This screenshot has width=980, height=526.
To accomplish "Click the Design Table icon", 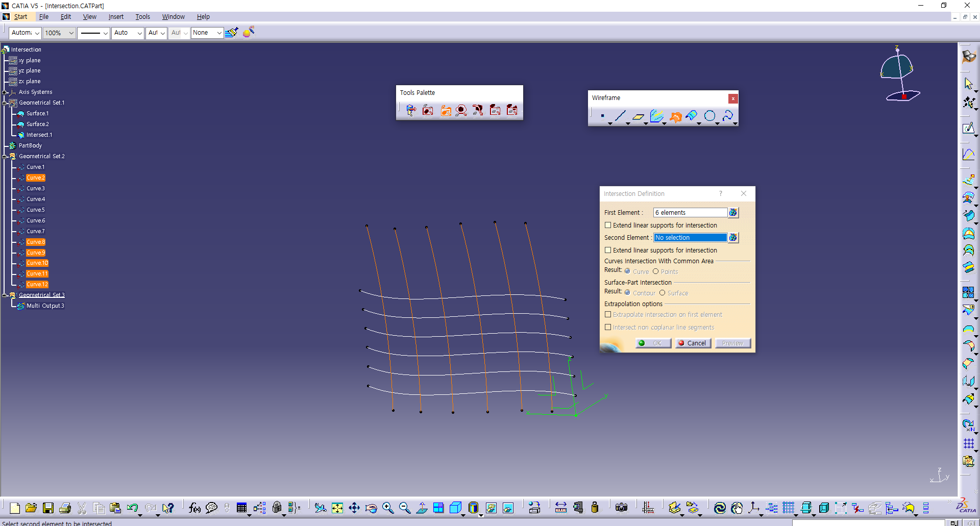I will [x=242, y=508].
